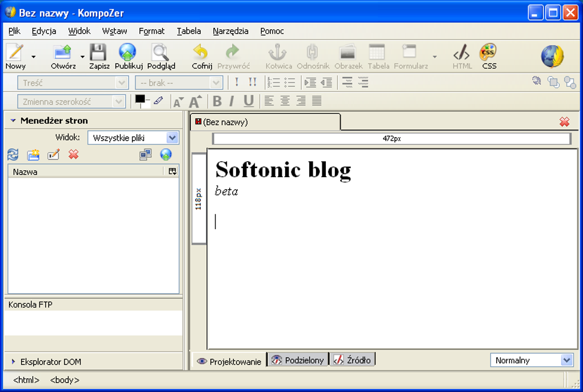This screenshot has height=392, width=583.
Task: Toggle underline formatting U
Action: tap(249, 101)
